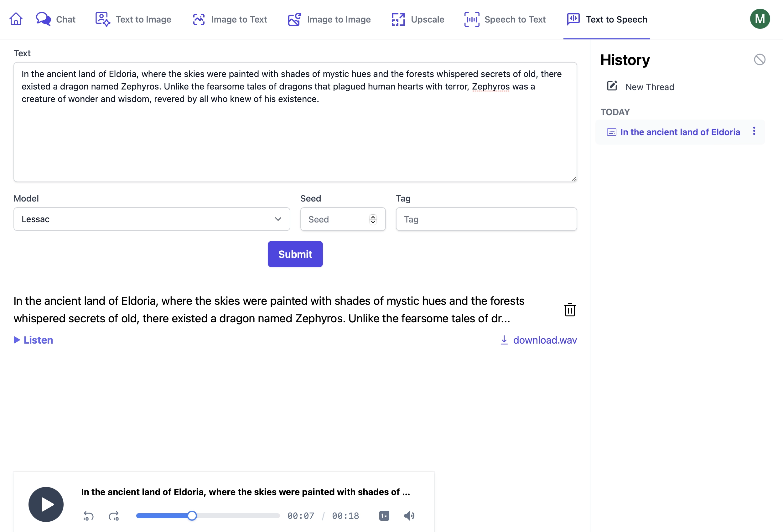Image resolution: width=783 pixels, height=532 pixels.
Task: Open the Text to Image tab
Action: tap(133, 19)
